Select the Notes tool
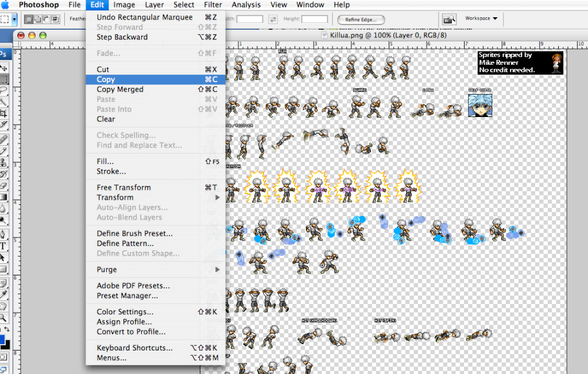Image resolution: width=588 pixels, height=374 pixels. pyautogui.click(x=4, y=283)
